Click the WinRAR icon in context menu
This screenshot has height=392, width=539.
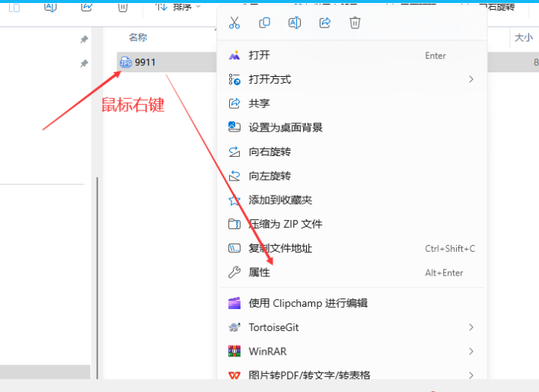click(234, 352)
